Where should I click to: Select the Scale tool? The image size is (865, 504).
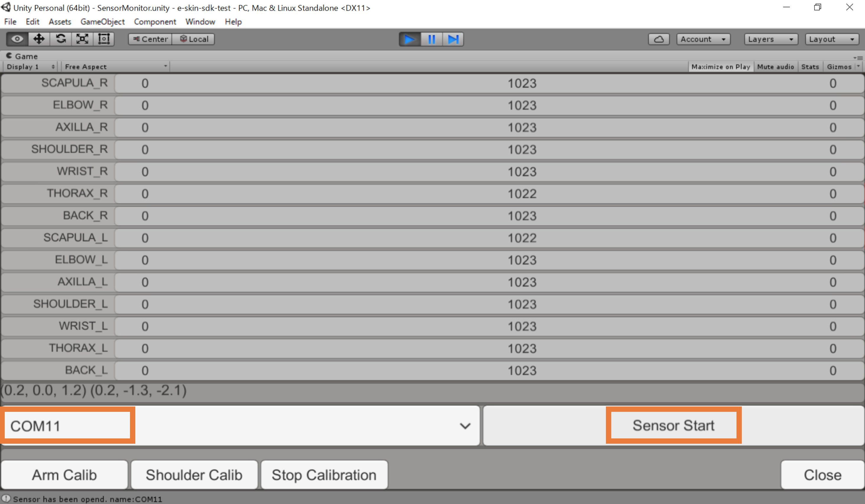tap(82, 39)
